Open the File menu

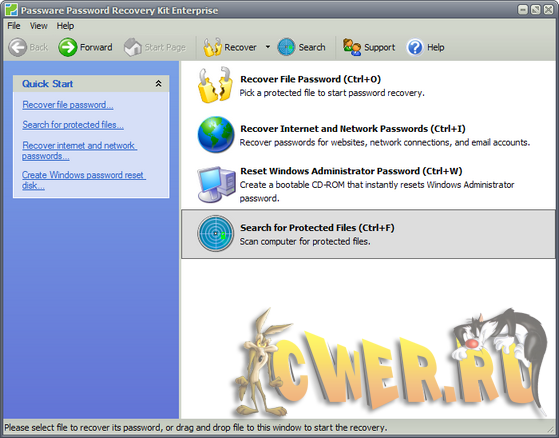(x=14, y=26)
